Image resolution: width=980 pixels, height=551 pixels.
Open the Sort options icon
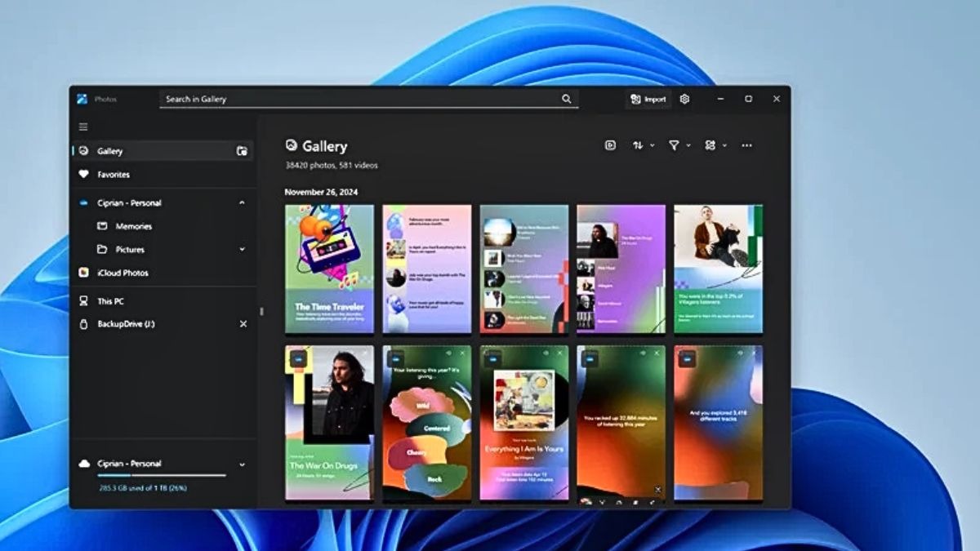[638, 145]
